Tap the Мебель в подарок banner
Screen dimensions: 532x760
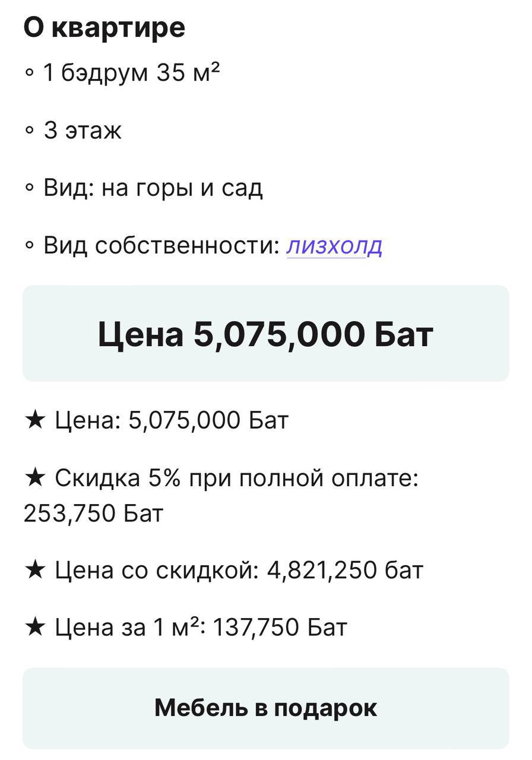tap(265, 708)
